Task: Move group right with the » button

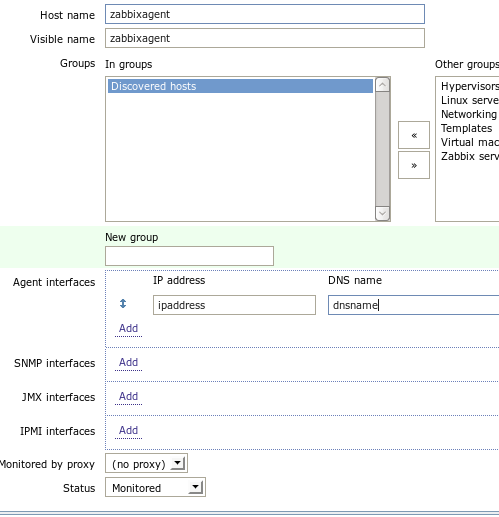Action: 414,165
